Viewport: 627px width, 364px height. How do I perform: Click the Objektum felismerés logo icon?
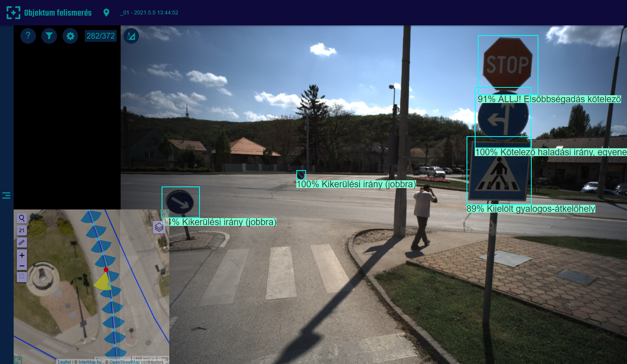[x=13, y=12]
